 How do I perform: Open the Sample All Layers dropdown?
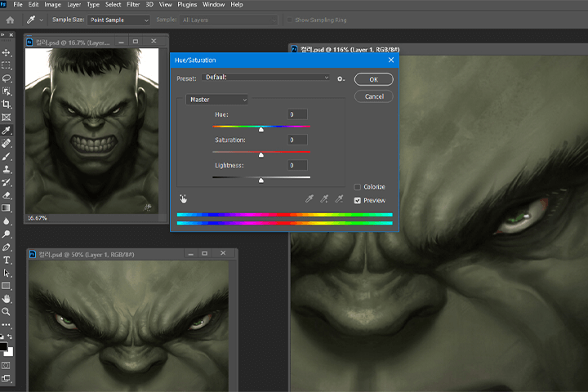(x=229, y=20)
